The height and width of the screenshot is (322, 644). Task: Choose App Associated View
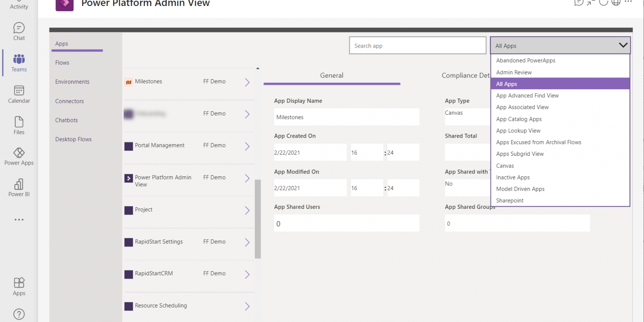pos(560,107)
